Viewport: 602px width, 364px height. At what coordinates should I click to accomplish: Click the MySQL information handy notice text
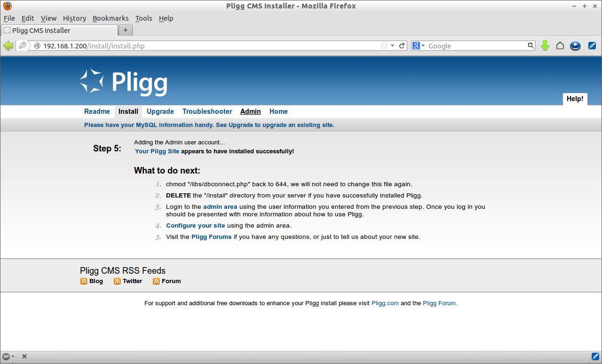point(209,125)
